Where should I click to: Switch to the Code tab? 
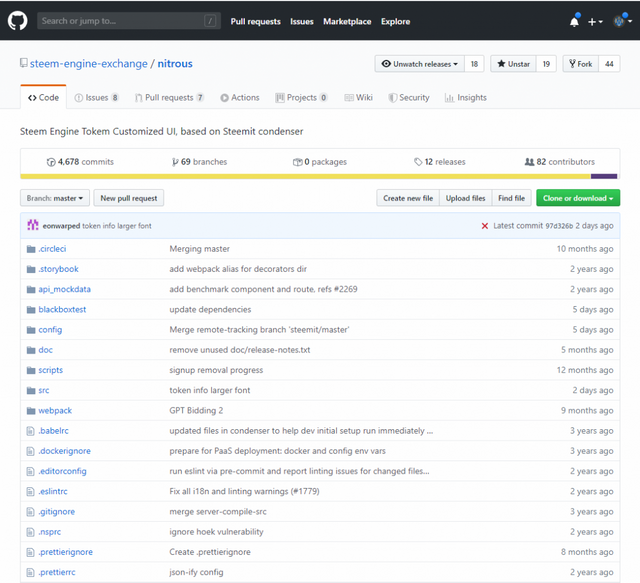pos(43,98)
